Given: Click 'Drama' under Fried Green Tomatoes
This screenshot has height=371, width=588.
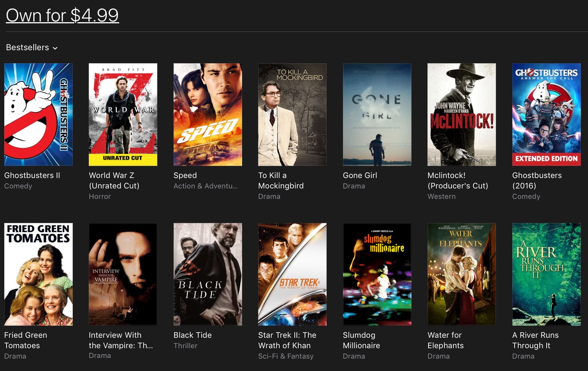Looking at the screenshot, I should (15, 356).
